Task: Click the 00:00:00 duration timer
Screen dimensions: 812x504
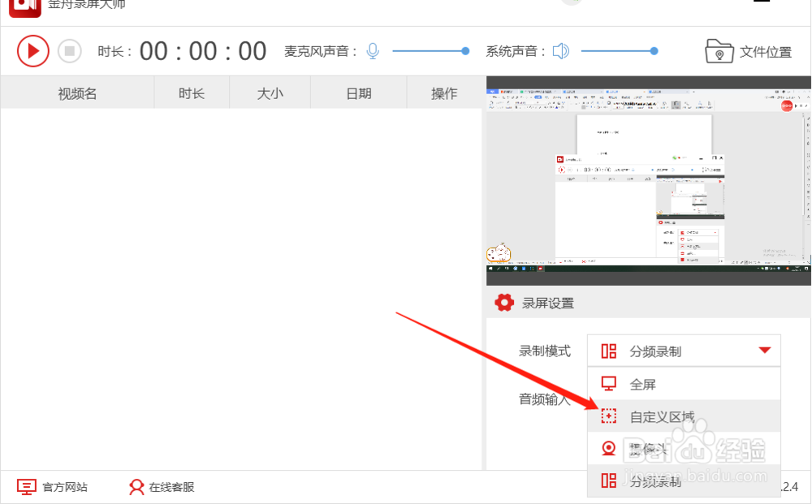Action: click(203, 51)
